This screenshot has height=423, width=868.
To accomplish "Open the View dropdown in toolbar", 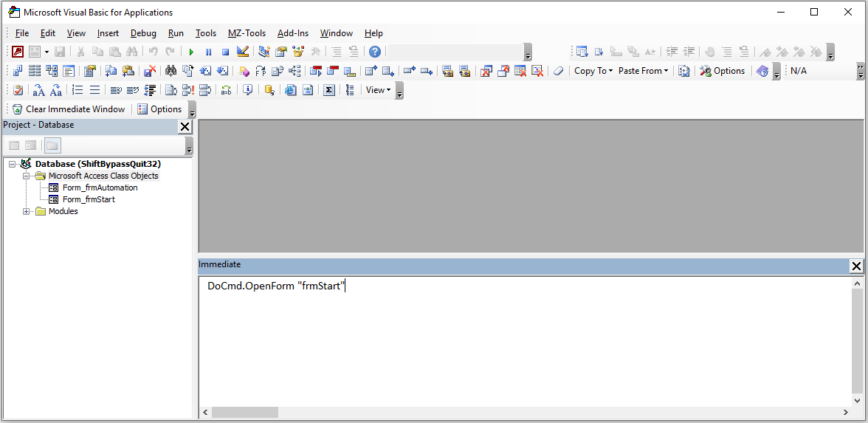I will [378, 90].
